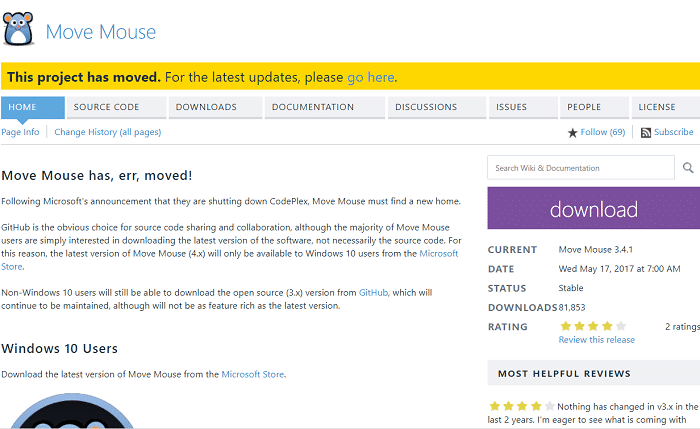Viewport: 700px width, 429px height.
Task: Open the Home tab
Action: click(33, 107)
